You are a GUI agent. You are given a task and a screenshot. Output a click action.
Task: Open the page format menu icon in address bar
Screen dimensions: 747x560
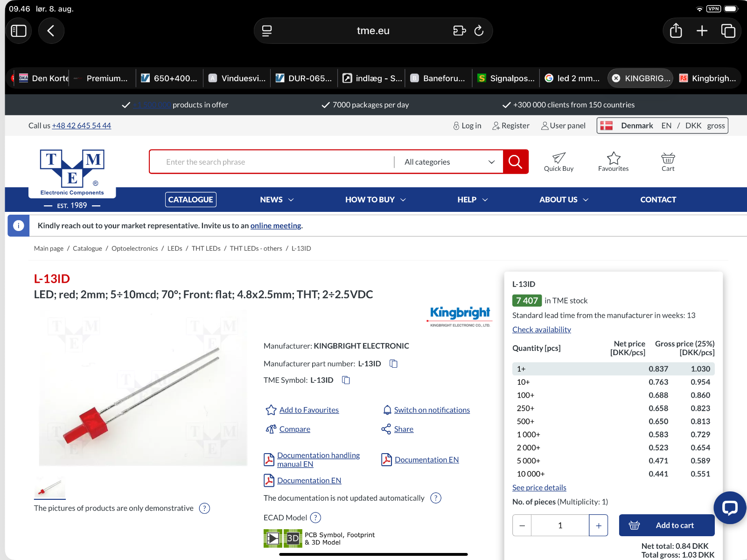point(267,31)
